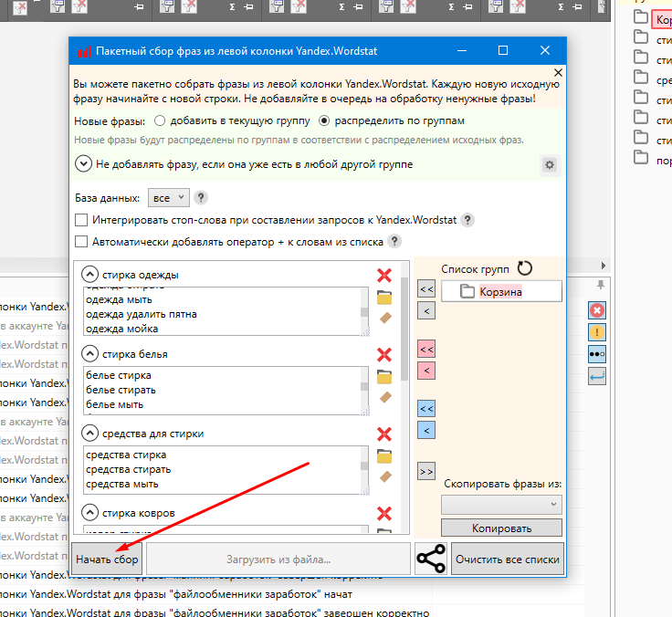Select «Корзина» in the «Список групп» tree
Viewport: 672px width, 617px height.
(500, 292)
